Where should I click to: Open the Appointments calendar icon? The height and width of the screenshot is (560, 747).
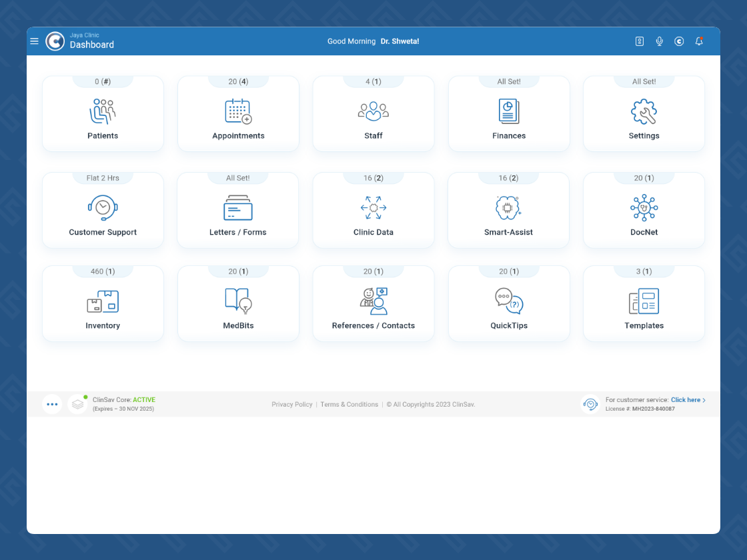point(238,112)
